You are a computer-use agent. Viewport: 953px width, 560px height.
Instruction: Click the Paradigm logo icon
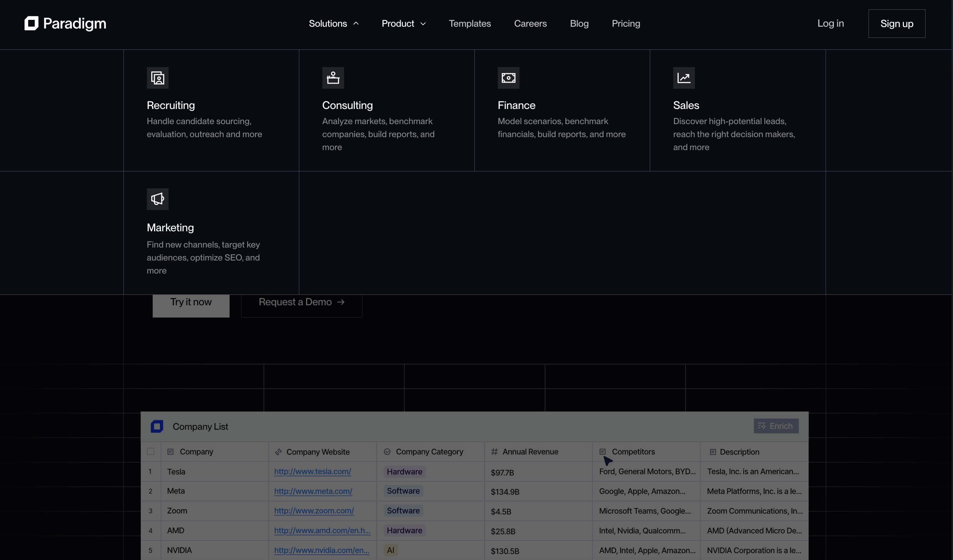click(x=31, y=23)
